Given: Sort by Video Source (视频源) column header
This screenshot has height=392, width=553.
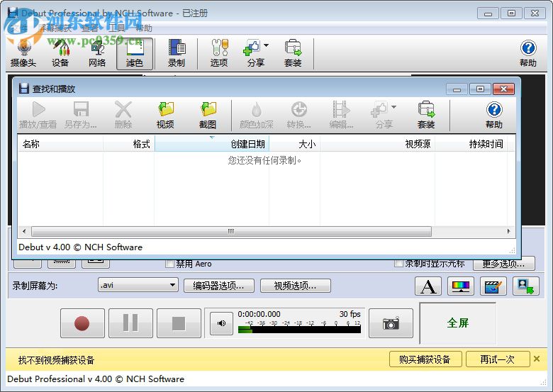Looking at the screenshot, I should (x=378, y=144).
